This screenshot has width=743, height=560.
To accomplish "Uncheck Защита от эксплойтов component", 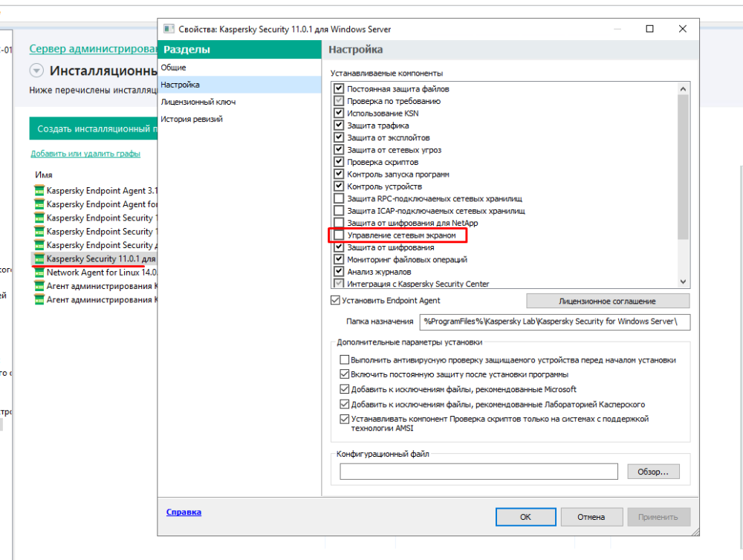I will tap(338, 137).
